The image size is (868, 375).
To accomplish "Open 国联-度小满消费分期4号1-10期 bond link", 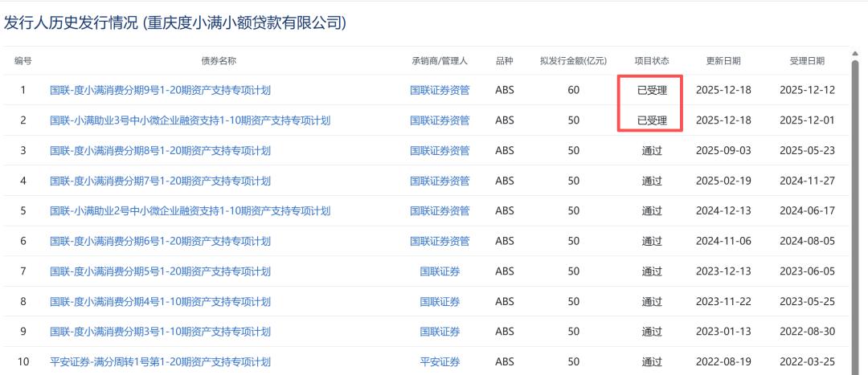I will tap(160, 302).
